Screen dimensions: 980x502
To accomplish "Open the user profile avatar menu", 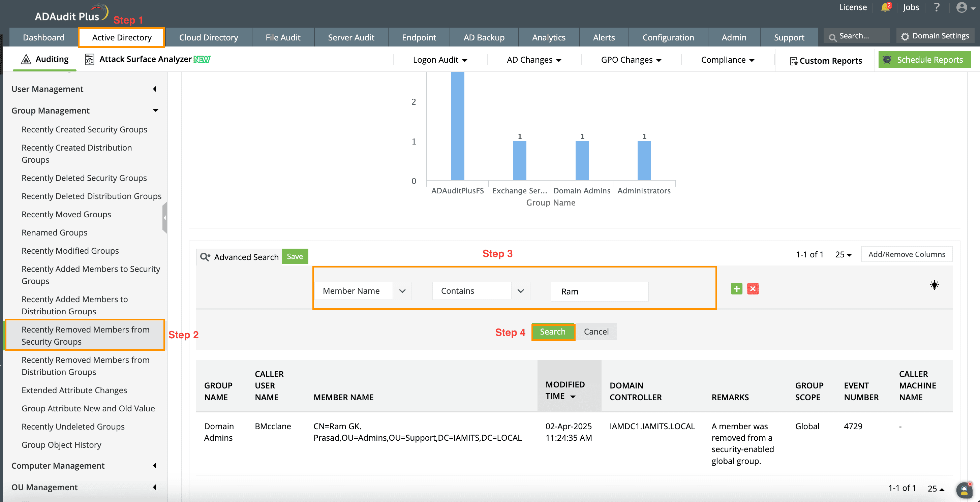I will (x=963, y=8).
